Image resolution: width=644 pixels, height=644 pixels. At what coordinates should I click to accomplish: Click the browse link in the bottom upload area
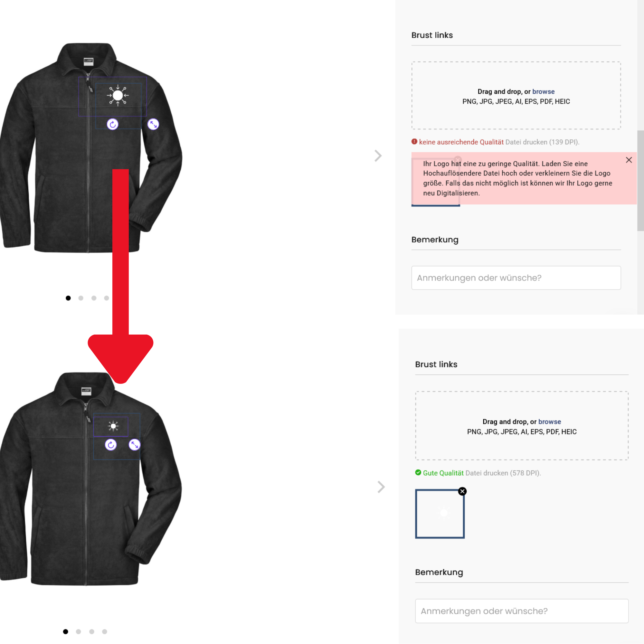point(550,422)
